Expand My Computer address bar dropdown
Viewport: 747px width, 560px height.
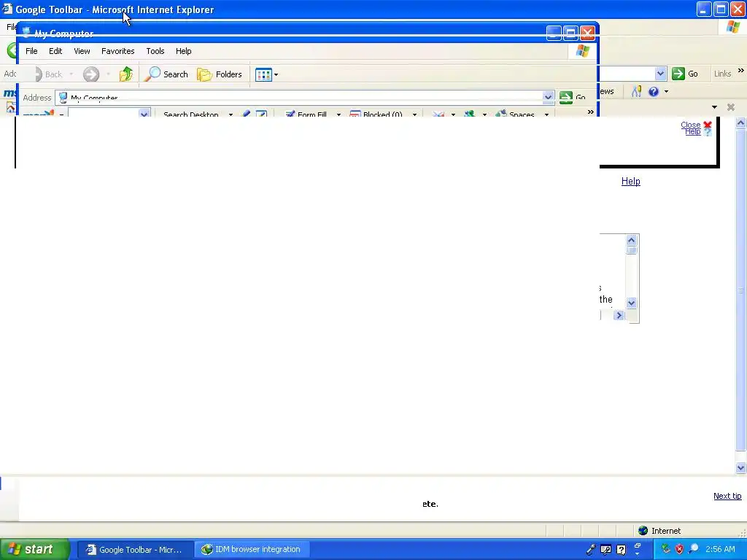(x=549, y=98)
